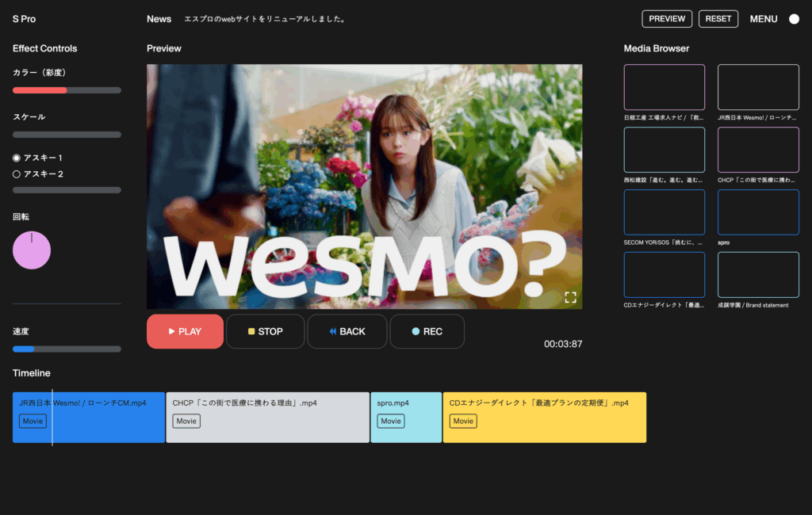The image size is (812, 515).
Task: Select the CDエナジーダイレクト .mp4 timeline clip
Action: [x=545, y=418]
